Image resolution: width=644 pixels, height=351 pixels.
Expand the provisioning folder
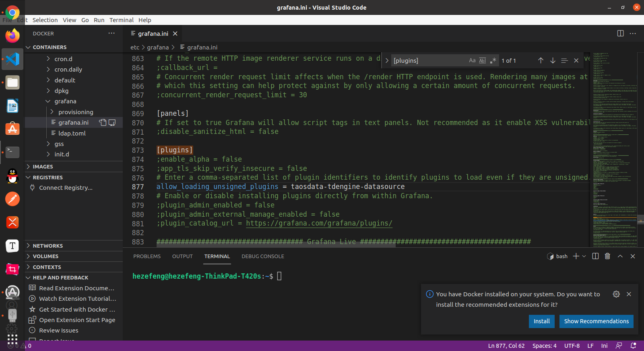click(x=74, y=112)
